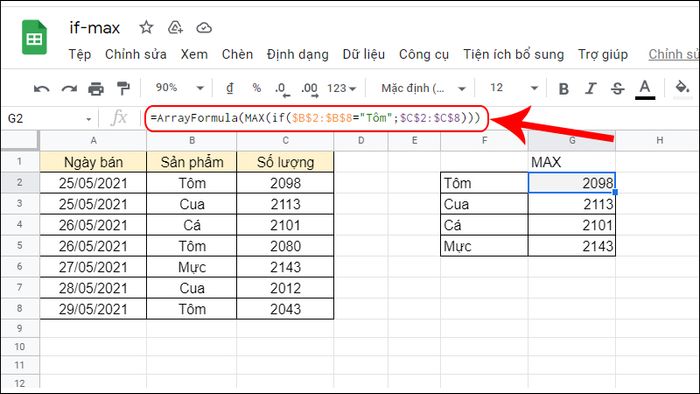Image resolution: width=700 pixels, height=394 pixels.
Task: Select the 2143 cell in column G
Action: [572, 246]
